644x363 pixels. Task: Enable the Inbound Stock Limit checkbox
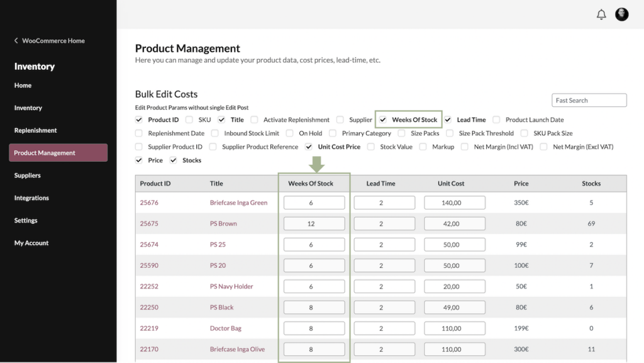[215, 133]
